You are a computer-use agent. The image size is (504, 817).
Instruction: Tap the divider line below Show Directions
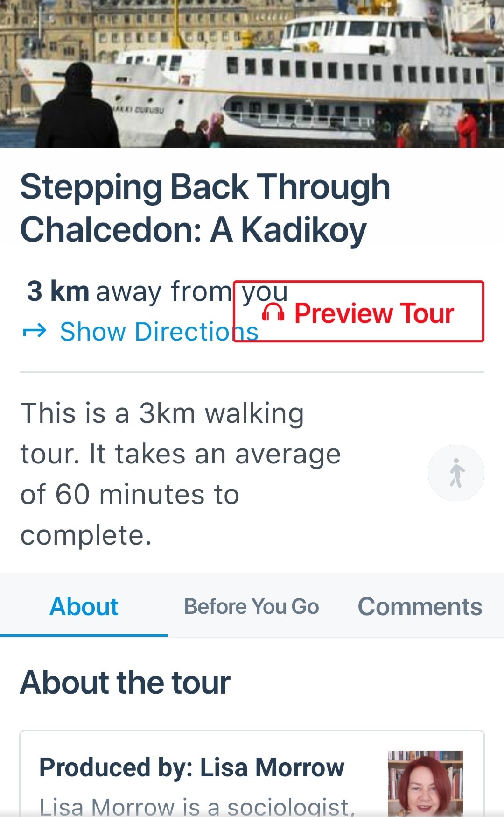(252, 372)
